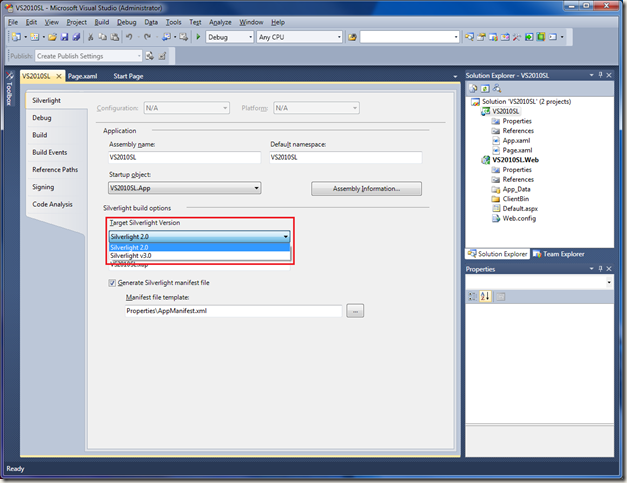Click the Extension Manager green icon

pyautogui.click(x=541, y=37)
